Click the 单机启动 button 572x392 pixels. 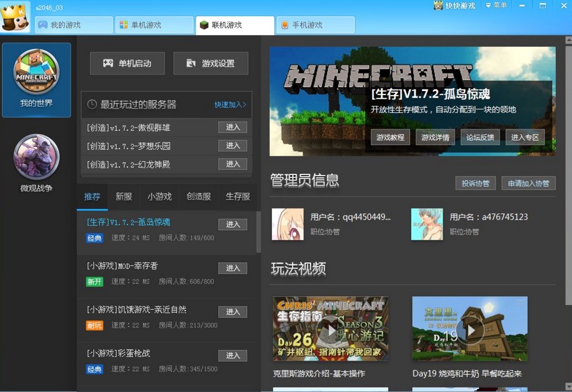[x=127, y=63]
